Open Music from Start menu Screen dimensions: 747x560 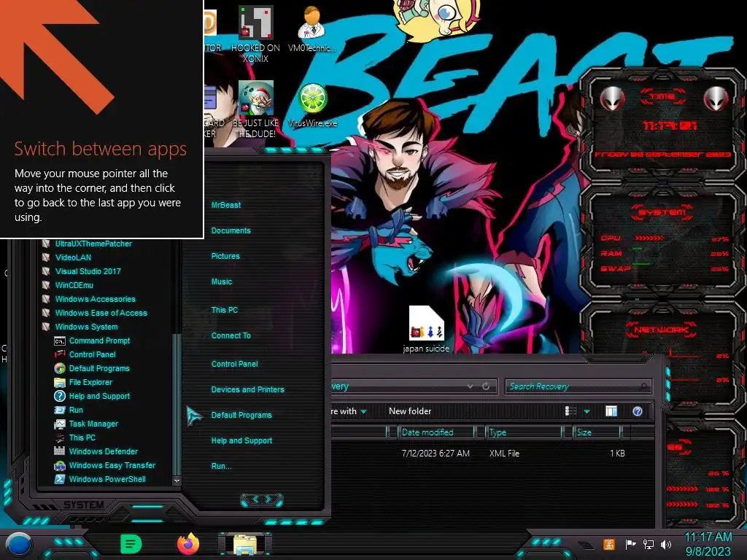click(x=222, y=281)
